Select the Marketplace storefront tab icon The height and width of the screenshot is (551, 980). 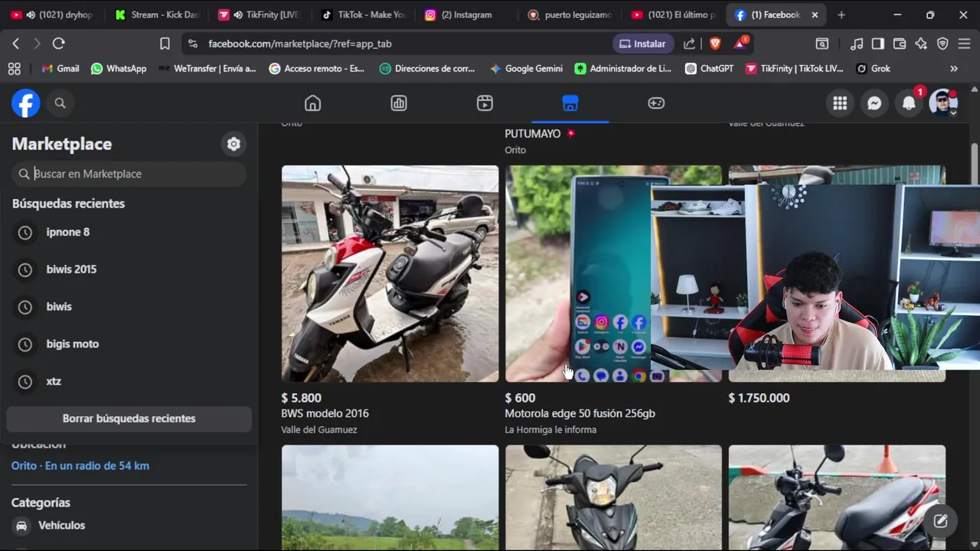click(570, 103)
